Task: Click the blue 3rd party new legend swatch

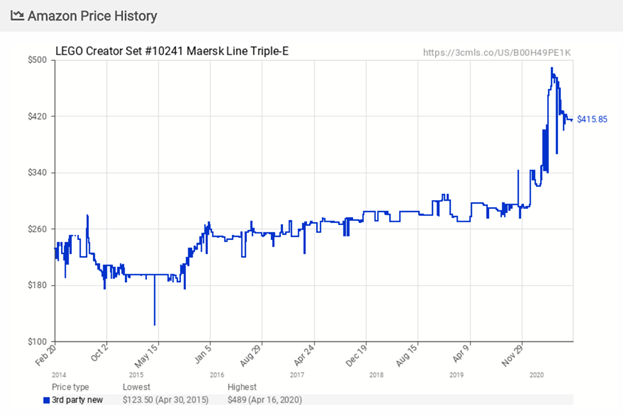Action: [45, 400]
